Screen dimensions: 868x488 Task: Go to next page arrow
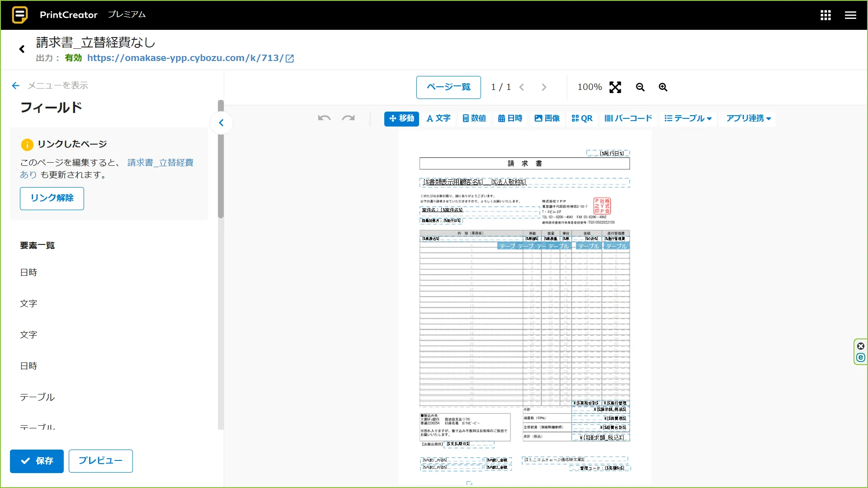pyautogui.click(x=544, y=87)
